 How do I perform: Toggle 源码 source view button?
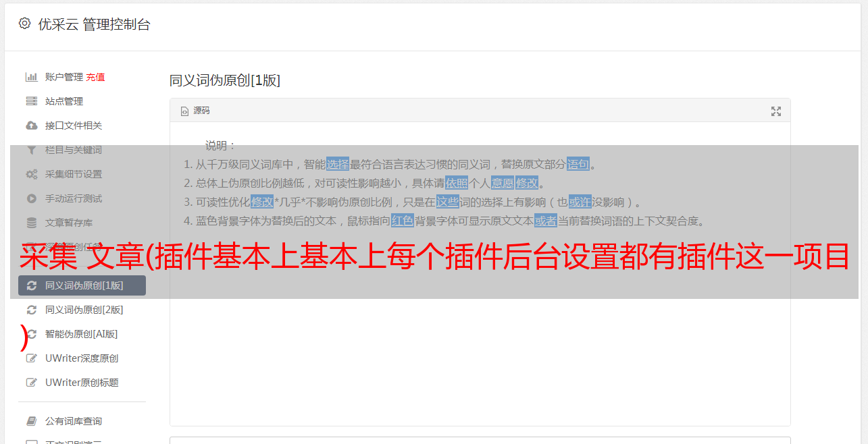point(195,111)
